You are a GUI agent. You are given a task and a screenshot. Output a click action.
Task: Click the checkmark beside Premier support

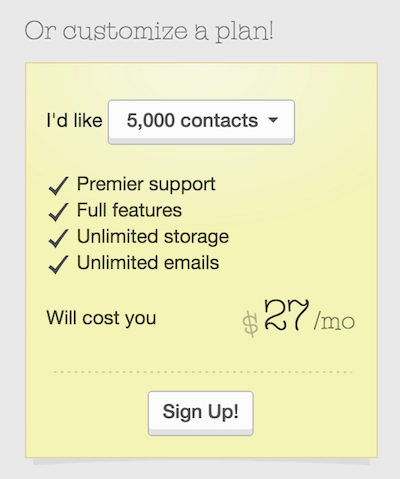coord(58,186)
